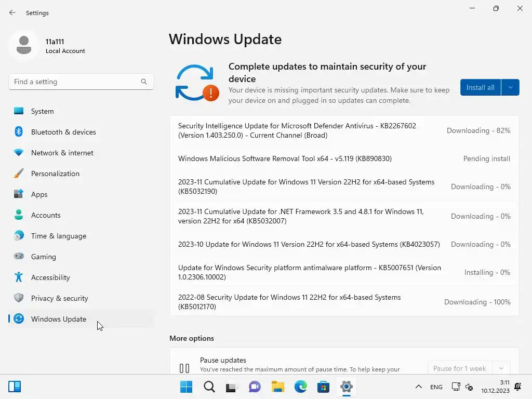Select Windows Update in sidebar
The height and width of the screenshot is (399, 532).
81,319
